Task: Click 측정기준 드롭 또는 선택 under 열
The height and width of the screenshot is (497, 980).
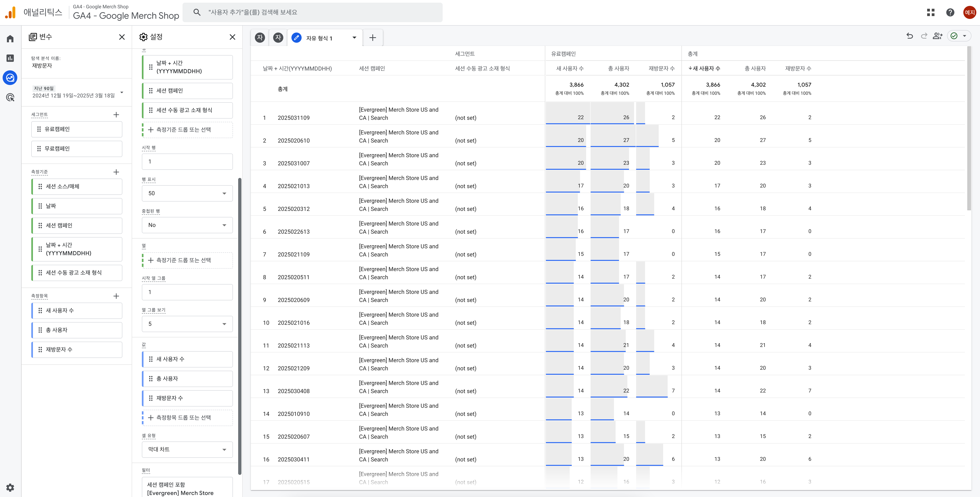Action: click(187, 260)
